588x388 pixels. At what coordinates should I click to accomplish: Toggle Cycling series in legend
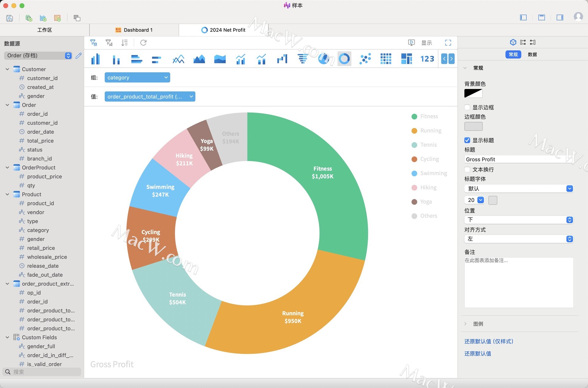(x=425, y=159)
